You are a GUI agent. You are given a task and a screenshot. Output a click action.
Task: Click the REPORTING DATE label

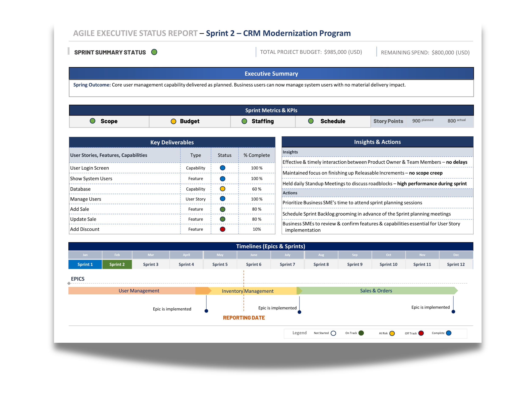click(x=244, y=318)
